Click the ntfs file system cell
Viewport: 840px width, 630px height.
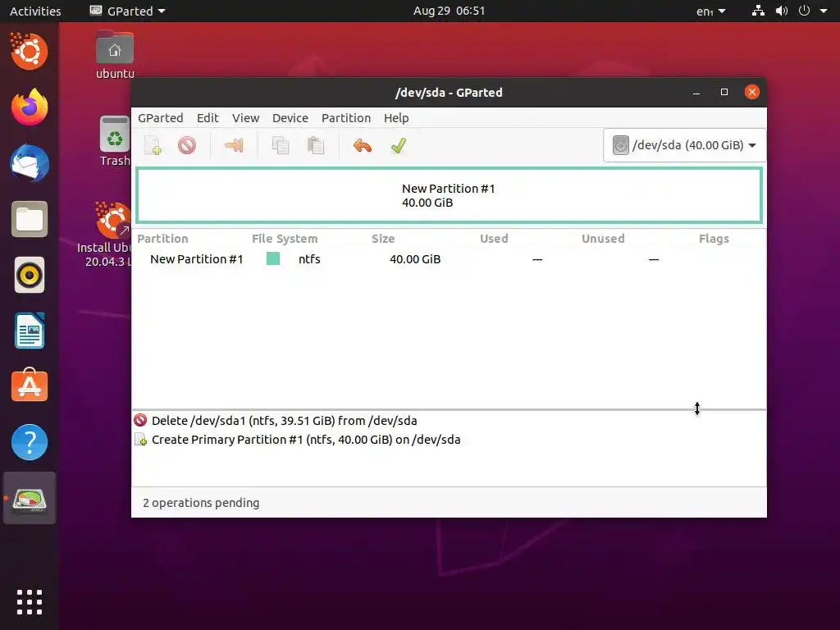(x=309, y=259)
